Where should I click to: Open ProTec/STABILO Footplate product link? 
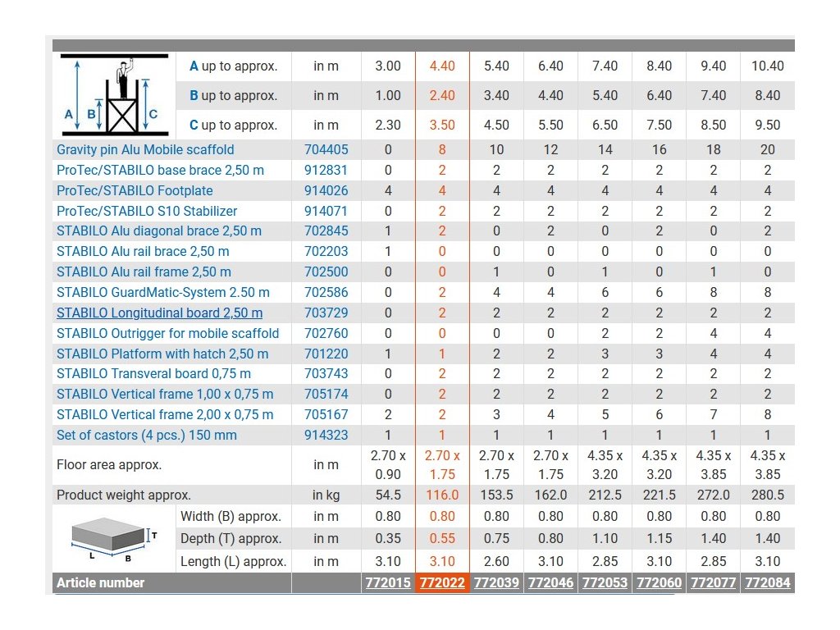tap(135, 190)
